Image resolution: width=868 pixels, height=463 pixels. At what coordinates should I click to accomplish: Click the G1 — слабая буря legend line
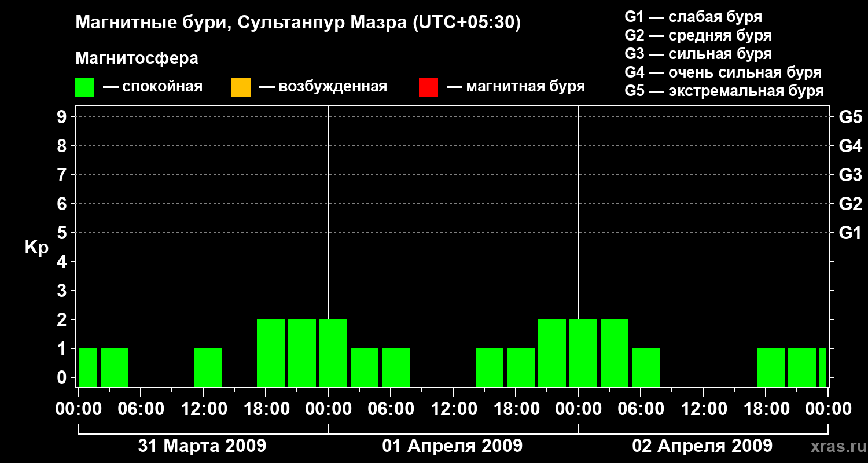click(693, 17)
